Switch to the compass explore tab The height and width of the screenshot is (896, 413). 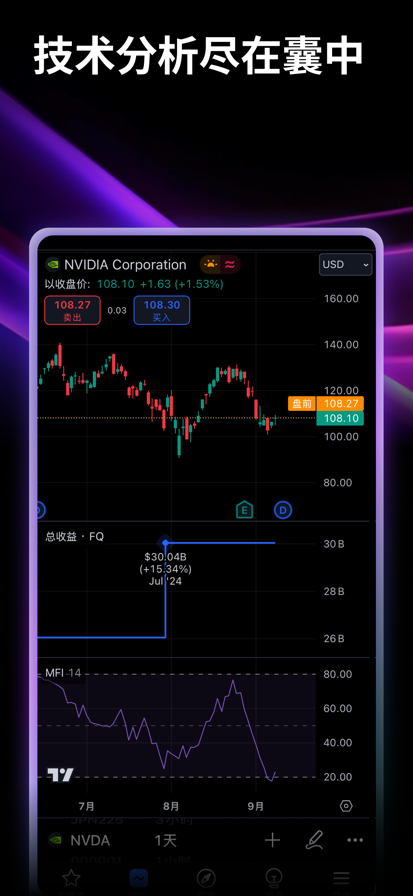(x=206, y=878)
